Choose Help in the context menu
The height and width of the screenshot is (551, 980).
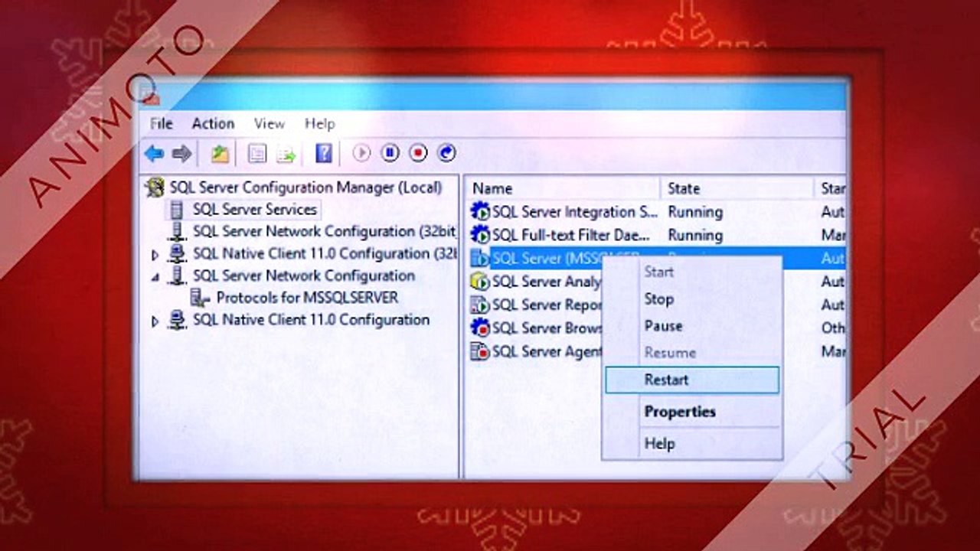pyautogui.click(x=692, y=443)
